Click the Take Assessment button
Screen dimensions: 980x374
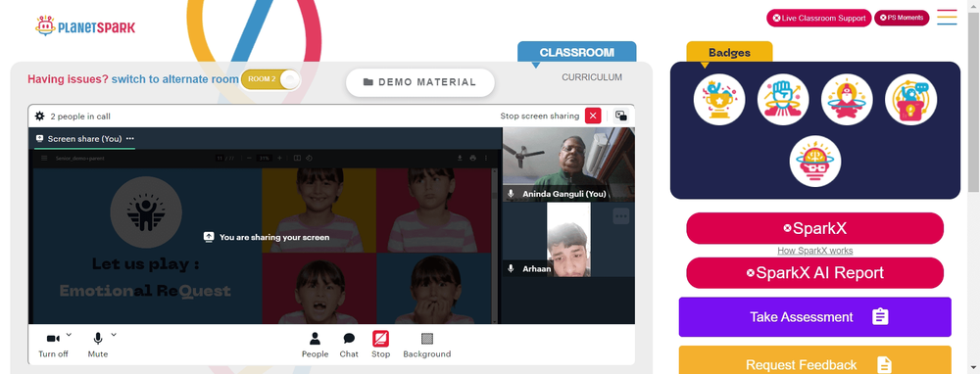click(815, 317)
